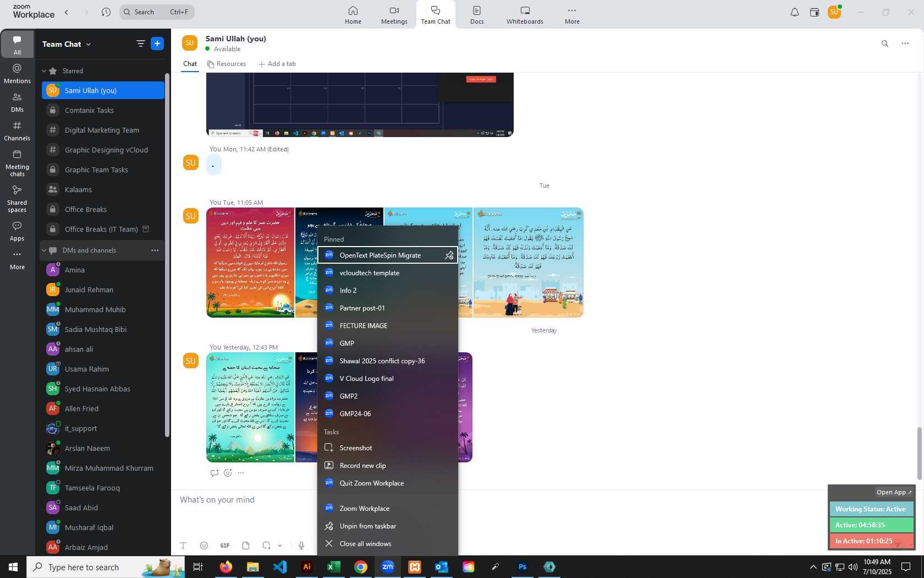The image size is (924, 578).
Task: Open DMs in the sidebar
Action: click(17, 102)
